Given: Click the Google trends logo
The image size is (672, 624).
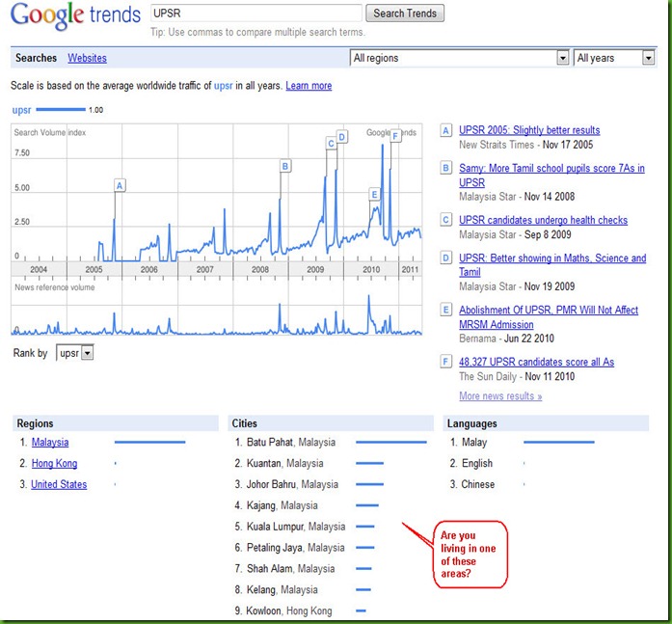Looking at the screenshot, I should pyautogui.click(x=75, y=15).
